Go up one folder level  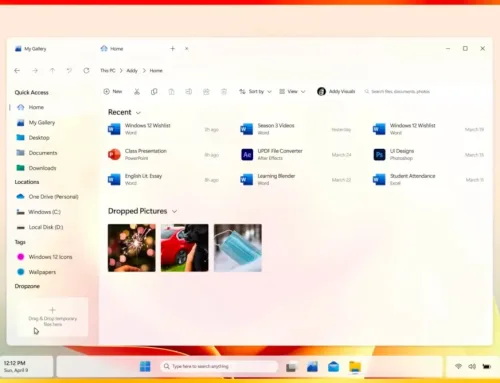pos(52,71)
